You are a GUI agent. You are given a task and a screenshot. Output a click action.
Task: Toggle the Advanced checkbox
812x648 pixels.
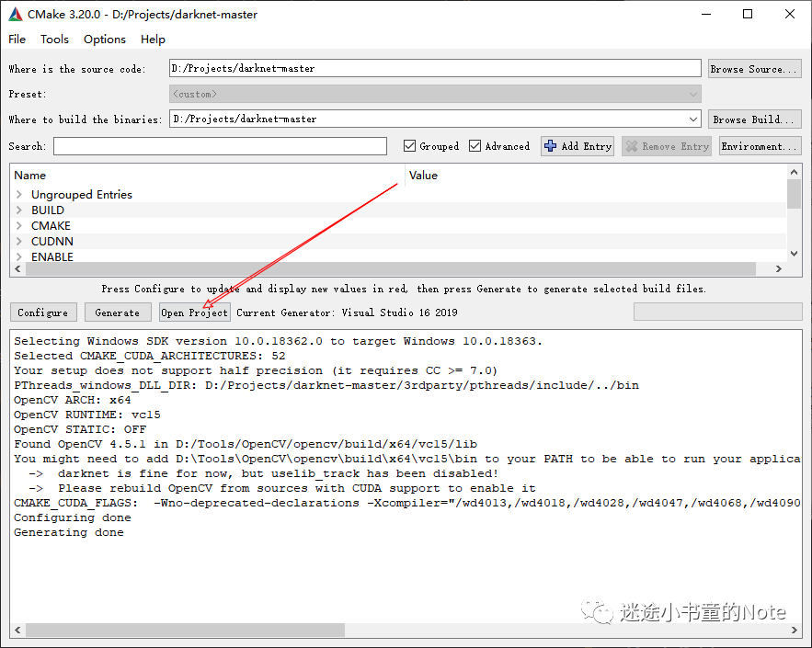click(x=475, y=146)
